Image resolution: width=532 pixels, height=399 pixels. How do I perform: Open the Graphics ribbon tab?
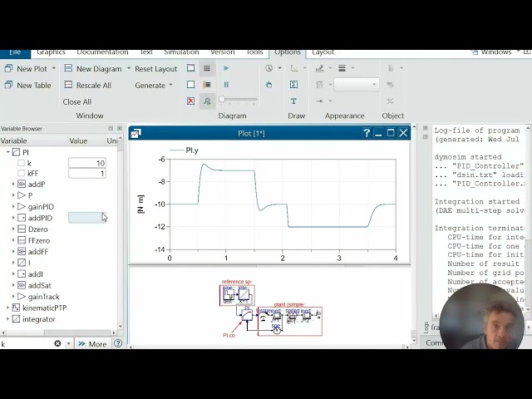pos(51,52)
